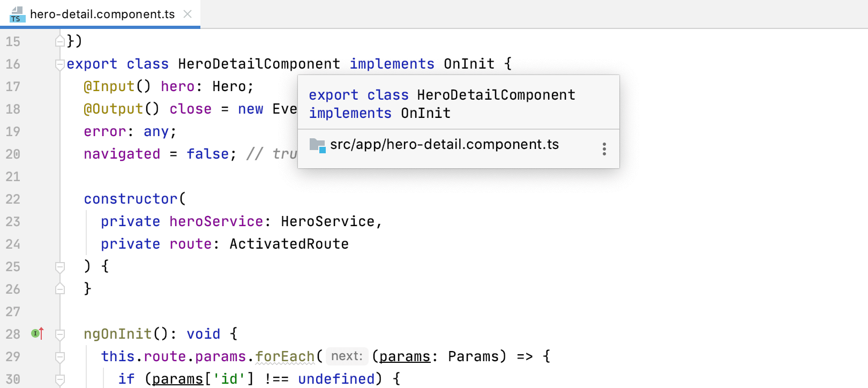Click HeroService type on line 23
868x388 pixels.
(x=327, y=221)
